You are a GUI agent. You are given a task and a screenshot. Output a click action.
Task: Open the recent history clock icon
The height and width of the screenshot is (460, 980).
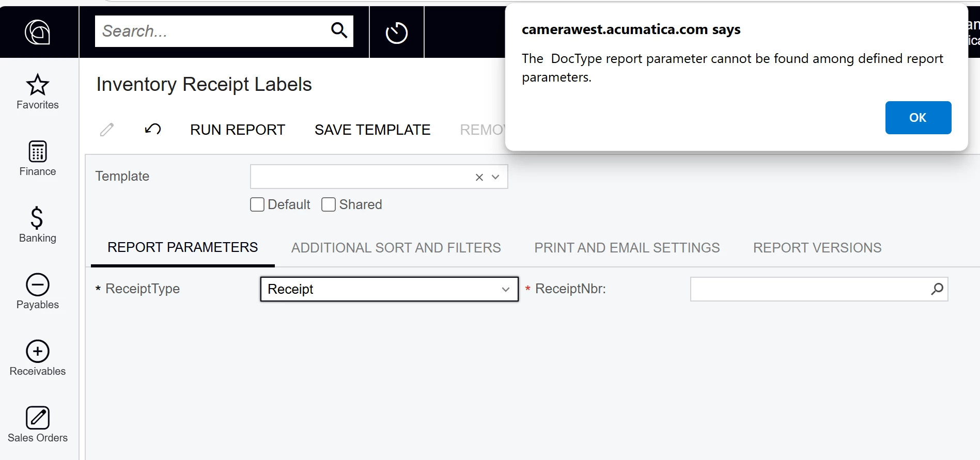[397, 33]
